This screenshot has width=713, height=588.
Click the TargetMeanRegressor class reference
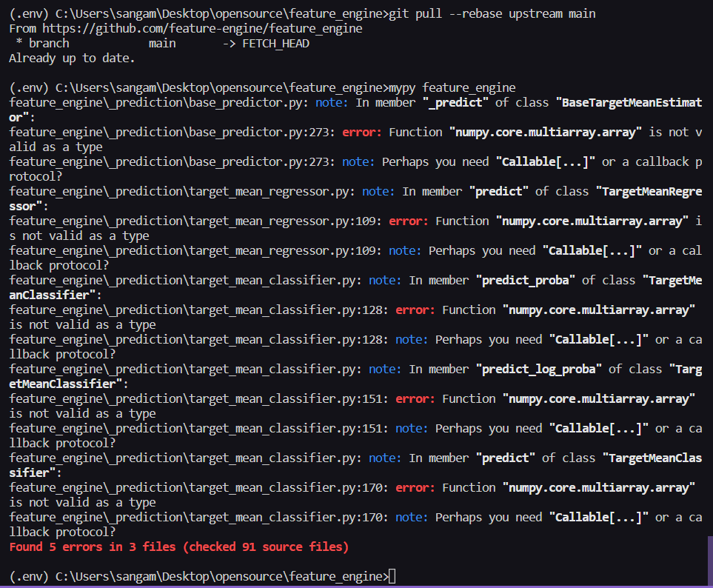652,191
